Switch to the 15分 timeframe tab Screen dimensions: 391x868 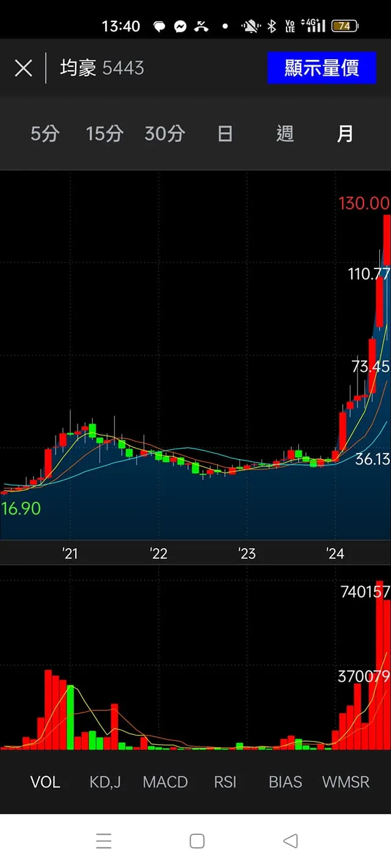(104, 133)
